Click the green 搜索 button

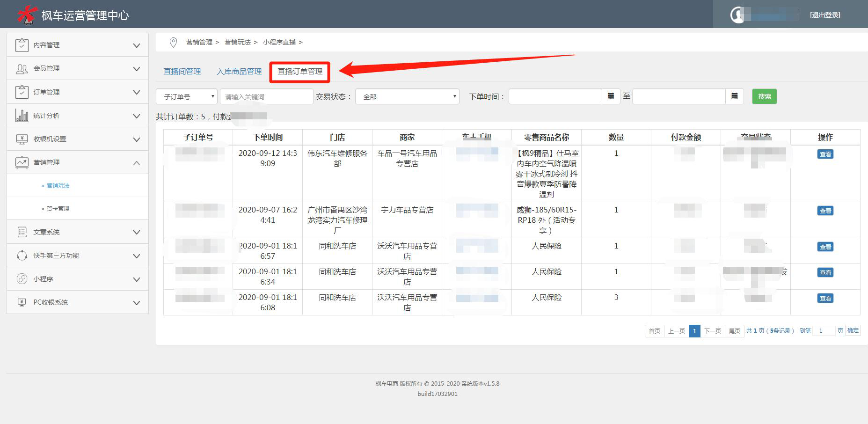click(765, 96)
